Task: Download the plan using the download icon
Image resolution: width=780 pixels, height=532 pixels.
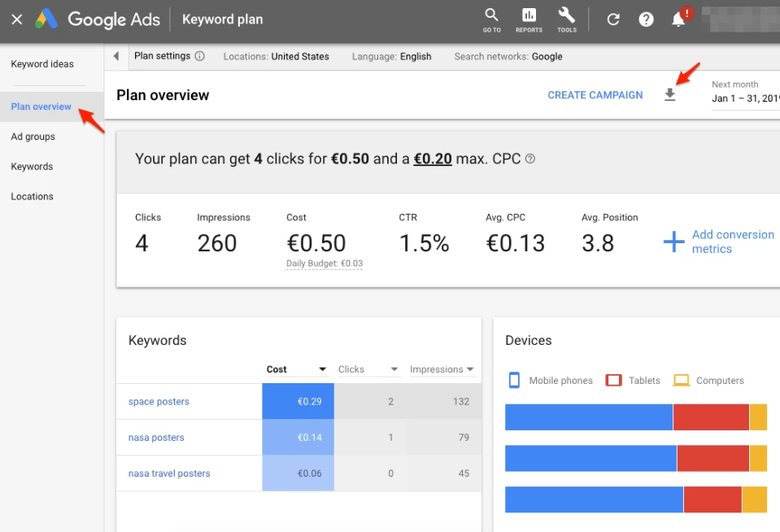Action: coord(669,94)
